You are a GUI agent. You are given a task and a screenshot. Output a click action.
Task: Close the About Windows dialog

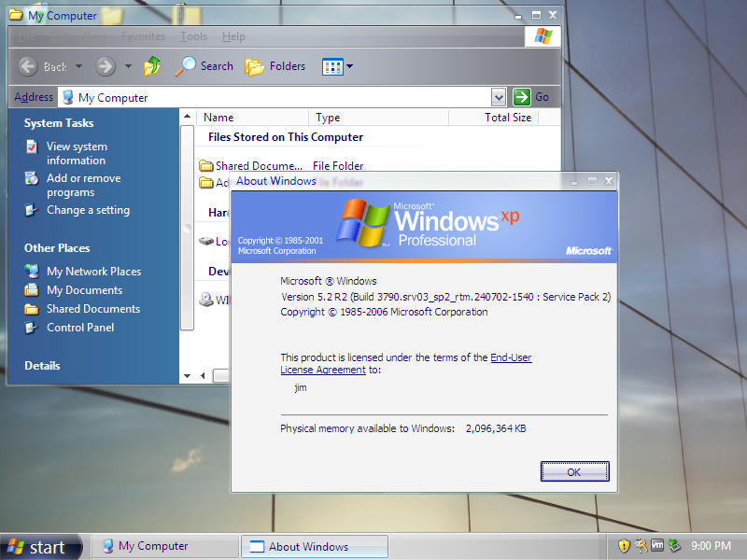[609, 181]
